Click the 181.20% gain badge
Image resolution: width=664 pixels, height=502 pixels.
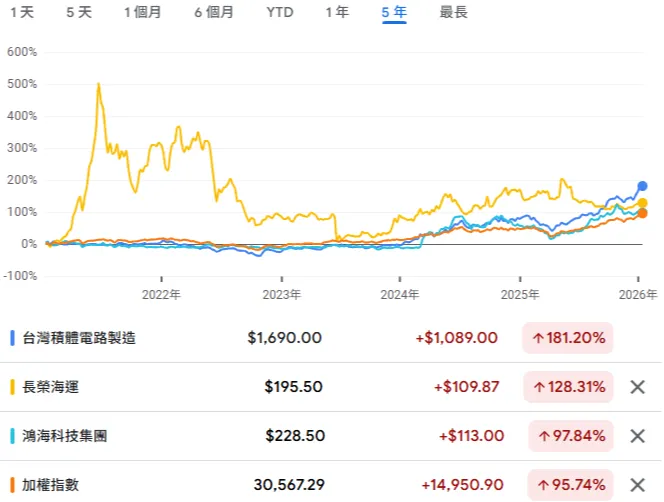coord(567,338)
